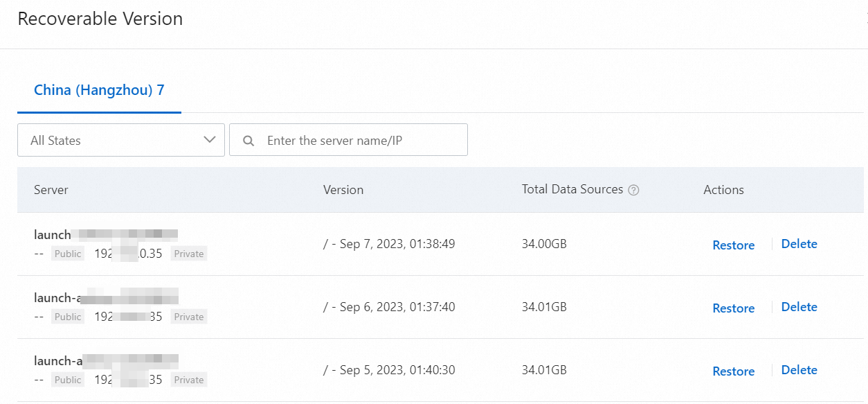The width and height of the screenshot is (868, 404).
Task: Open the All States dropdown
Action: (121, 140)
